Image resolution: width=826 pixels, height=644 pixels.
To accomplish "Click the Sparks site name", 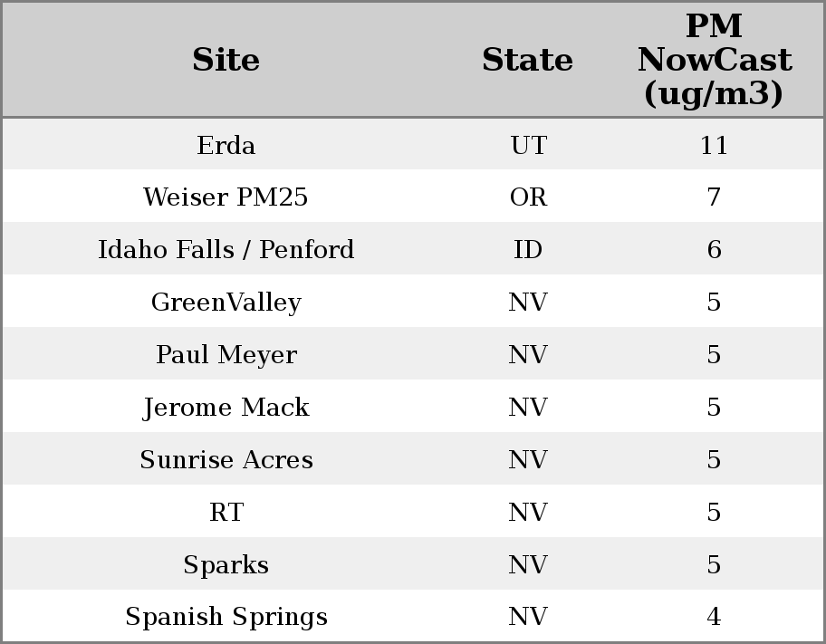I will [226, 565].
